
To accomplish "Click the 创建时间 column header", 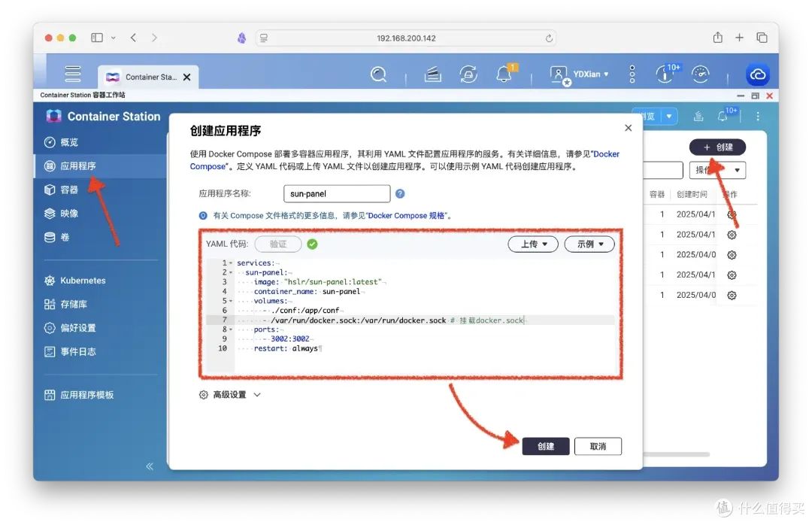I will [692, 194].
